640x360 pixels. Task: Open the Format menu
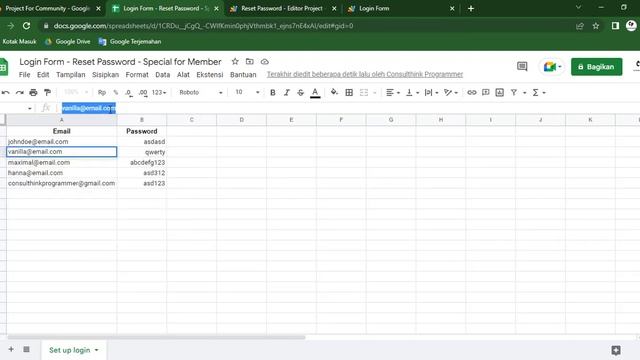click(137, 75)
